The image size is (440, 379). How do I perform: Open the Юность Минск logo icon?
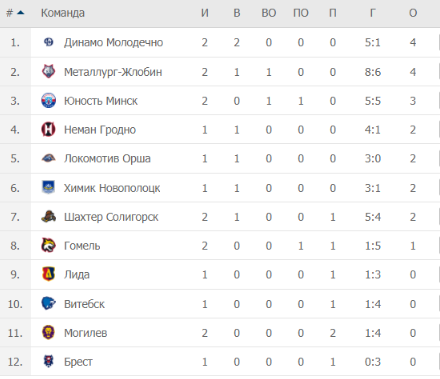coord(49,100)
